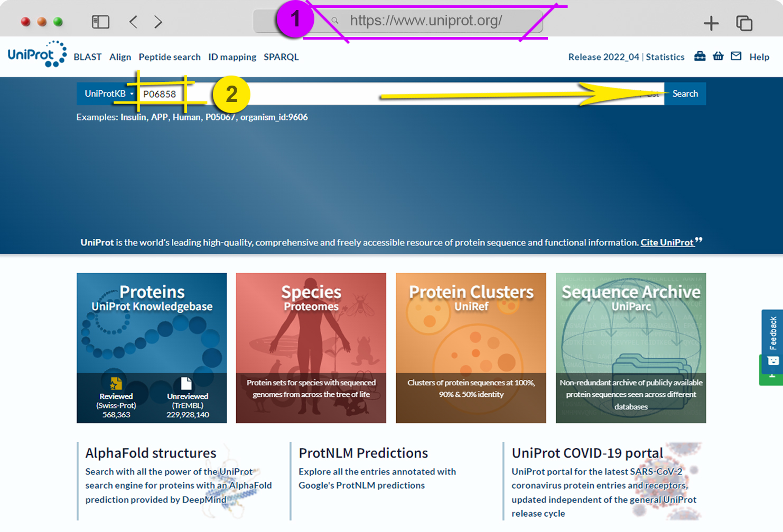The width and height of the screenshot is (783, 532).
Task: Click the browser forward arrow
Action: click(158, 22)
